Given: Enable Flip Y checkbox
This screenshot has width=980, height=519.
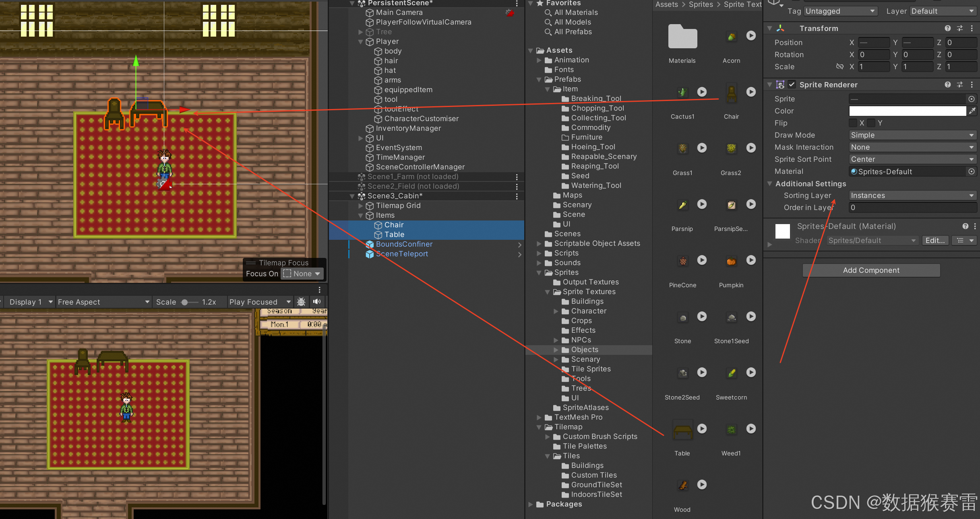Looking at the screenshot, I should click(x=872, y=123).
